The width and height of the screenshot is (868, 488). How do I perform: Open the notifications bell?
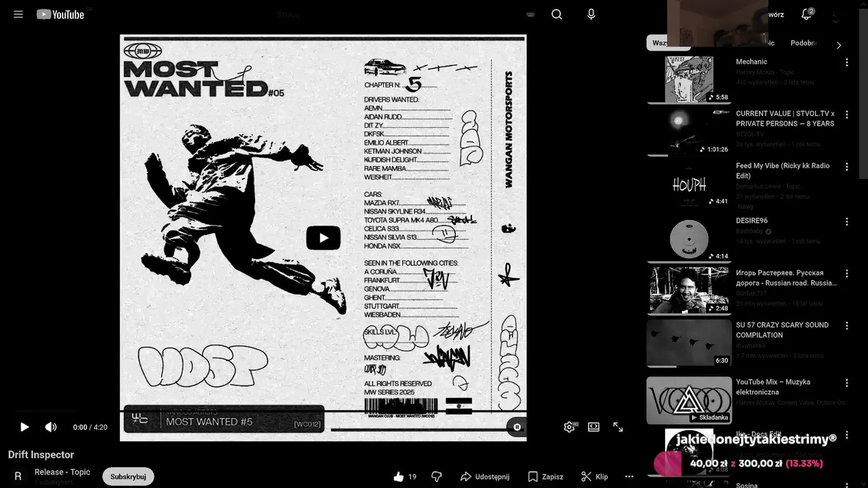point(806,14)
